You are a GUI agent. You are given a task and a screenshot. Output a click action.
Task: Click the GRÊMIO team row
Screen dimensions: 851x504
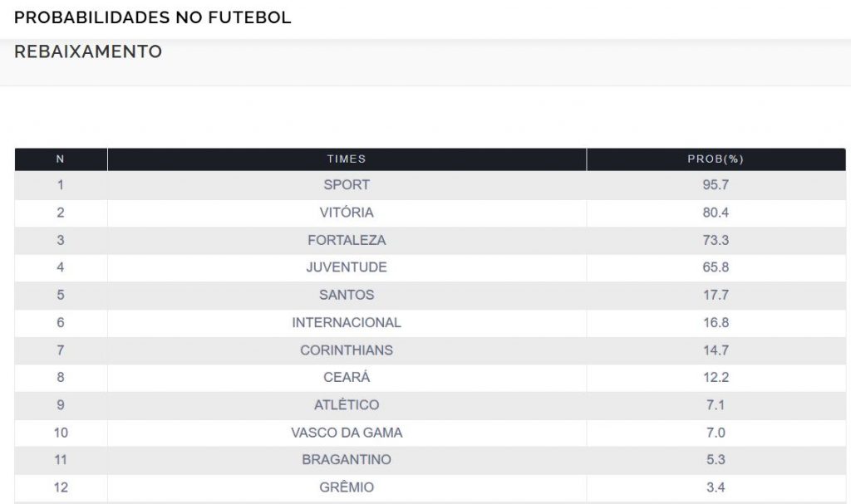347,487
